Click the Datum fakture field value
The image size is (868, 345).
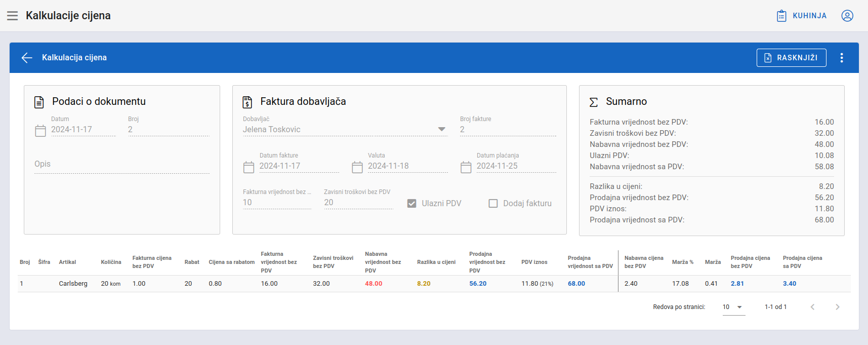coord(299,166)
